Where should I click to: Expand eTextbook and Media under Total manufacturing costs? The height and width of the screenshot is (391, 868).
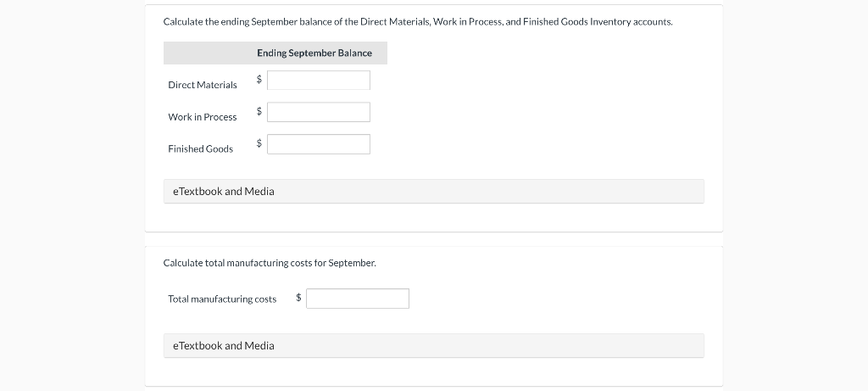click(x=433, y=345)
